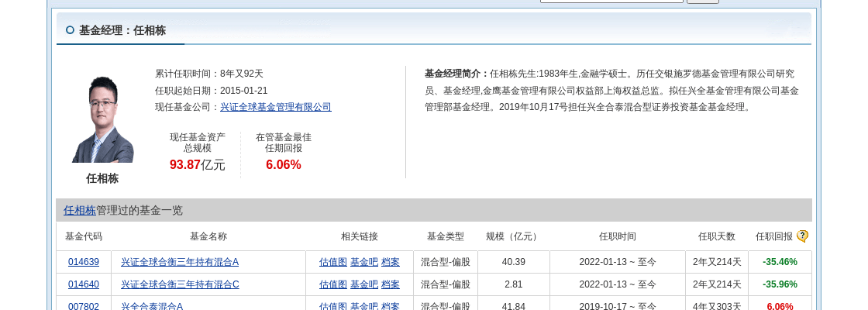Click the fund manager portrait photo

[103, 119]
